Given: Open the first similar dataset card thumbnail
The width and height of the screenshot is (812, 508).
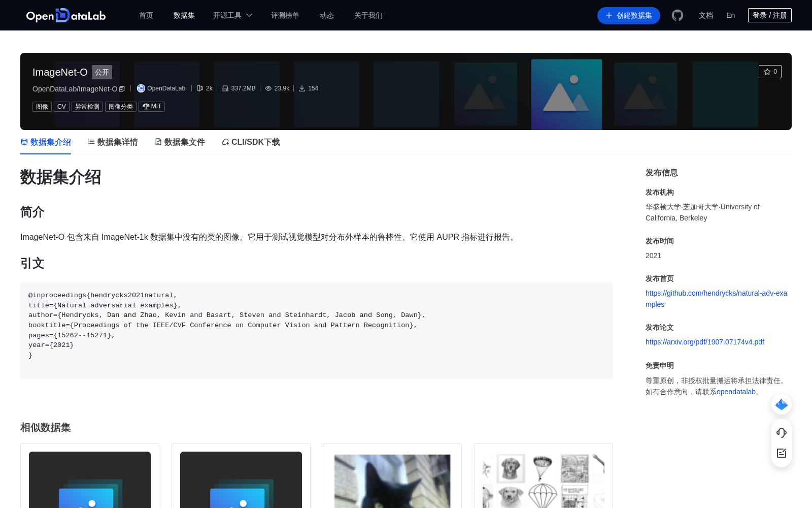Looking at the screenshot, I should [x=90, y=480].
